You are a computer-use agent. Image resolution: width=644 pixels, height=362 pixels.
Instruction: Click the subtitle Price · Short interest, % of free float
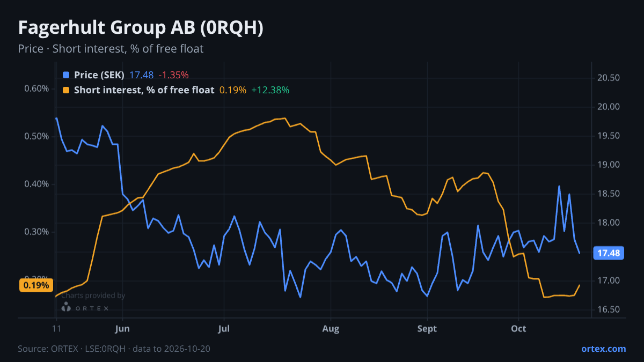[x=111, y=49]
